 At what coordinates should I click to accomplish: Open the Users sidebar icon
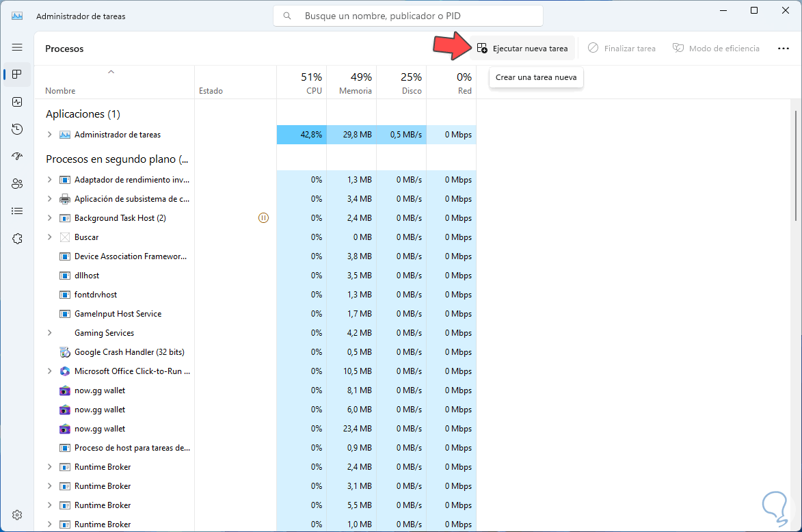coord(17,184)
